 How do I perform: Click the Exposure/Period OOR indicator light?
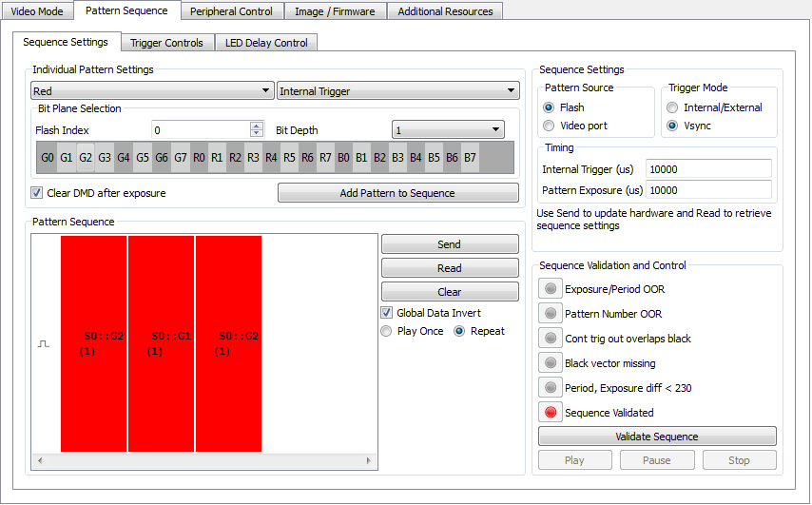pyautogui.click(x=551, y=288)
